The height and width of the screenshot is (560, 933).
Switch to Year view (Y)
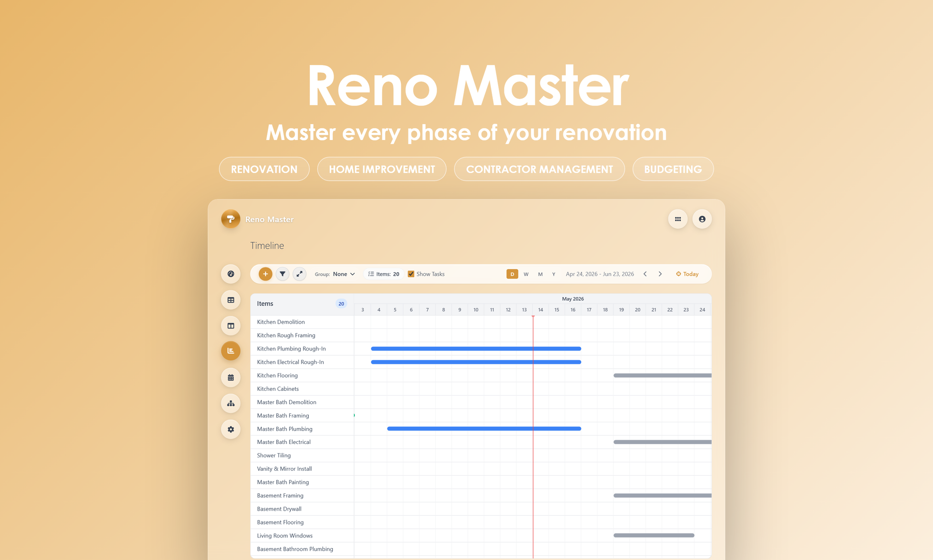coord(554,274)
